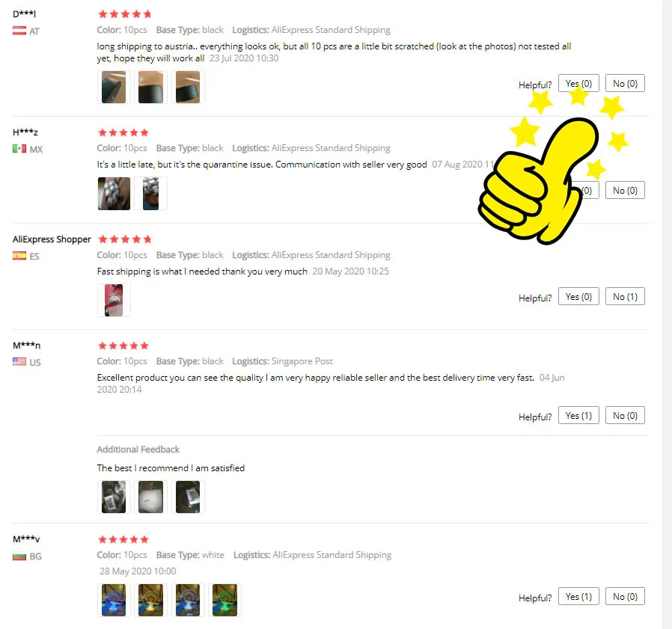Vote Yes (0) on D***l's Austria review
This screenshot has width=672, height=629.
click(578, 83)
